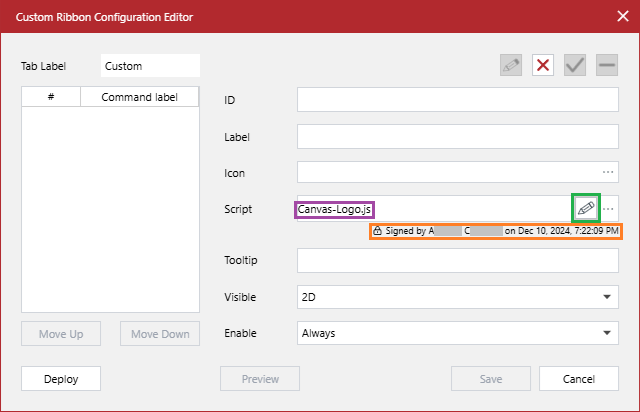Image resolution: width=640 pixels, height=412 pixels.
Task: Click the pencil edit icon in top toolbar
Action: pyautogui.click(x=511, y=66)
